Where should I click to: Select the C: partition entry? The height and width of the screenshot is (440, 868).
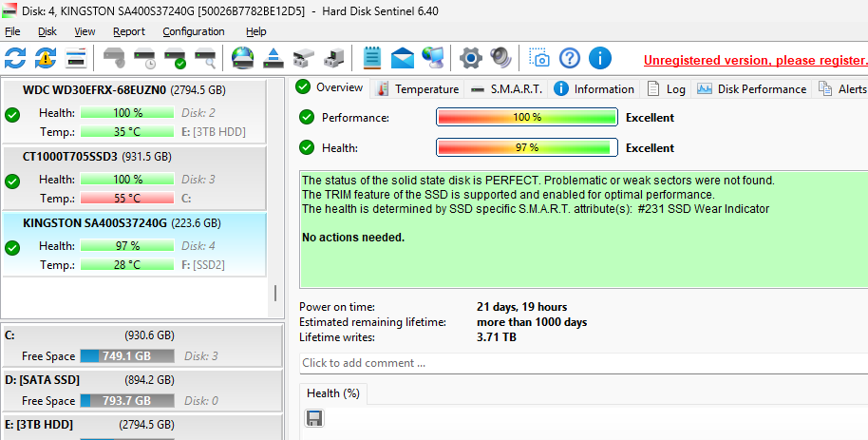tap(142, 345)
